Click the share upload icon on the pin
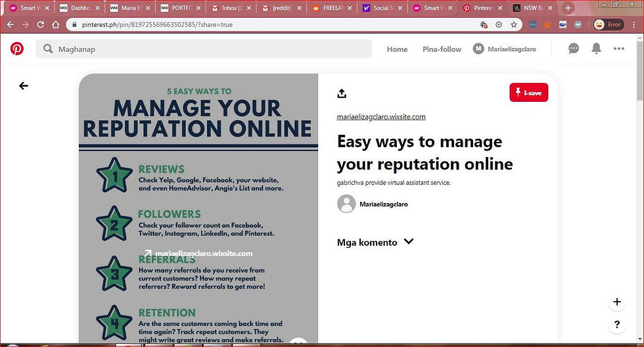644x347 pixels. tap(342, 93)
